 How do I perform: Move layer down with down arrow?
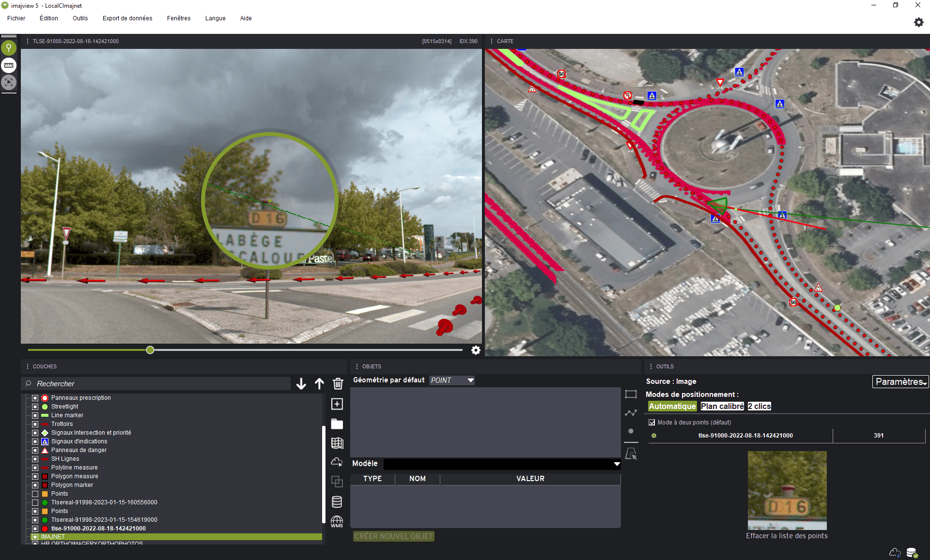pos(301,384)
